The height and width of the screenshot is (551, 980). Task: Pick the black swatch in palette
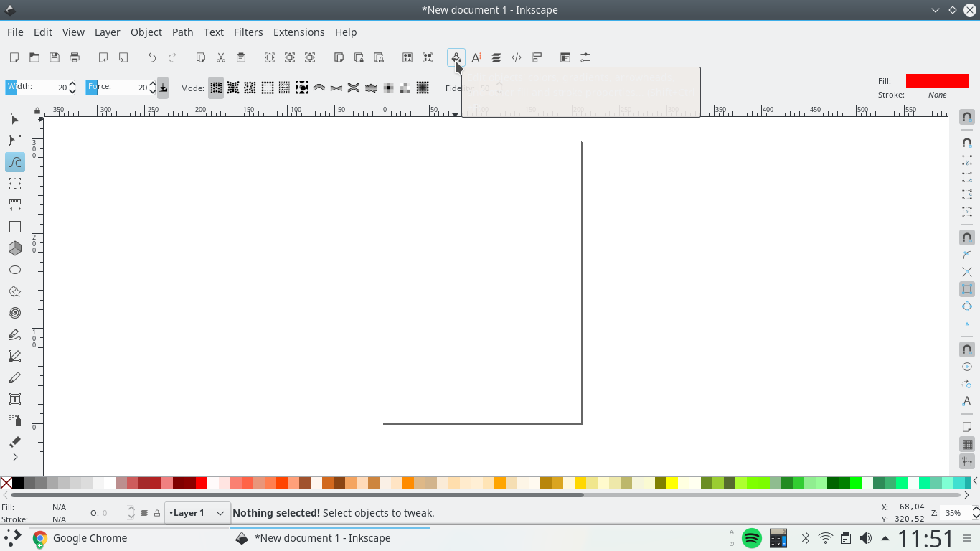pos(18,483)
